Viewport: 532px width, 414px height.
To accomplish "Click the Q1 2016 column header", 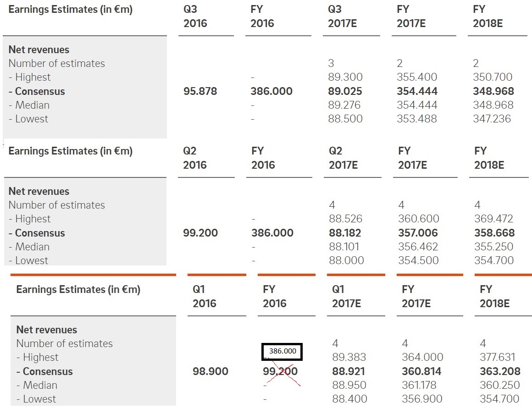I will (205, 297).
